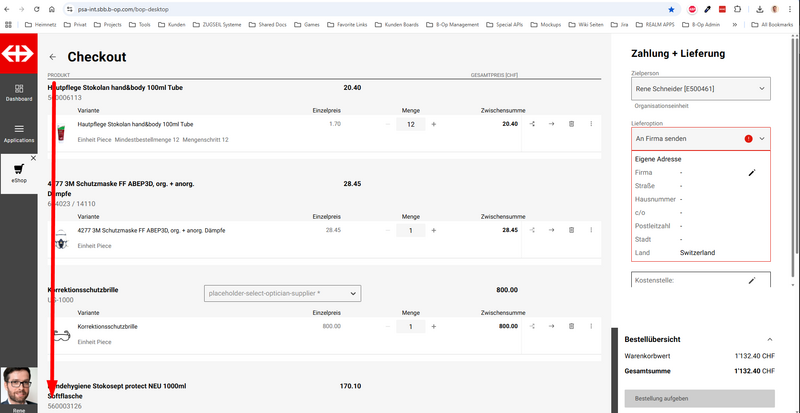Collapse the Bestellübersicht section
800x413 pixels.
coord(769,340)
